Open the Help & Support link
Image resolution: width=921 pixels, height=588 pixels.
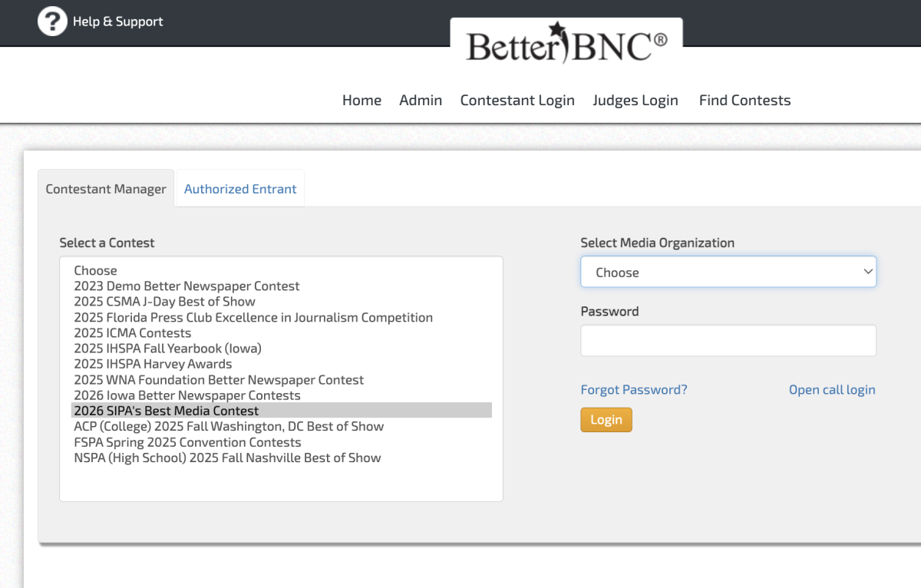click(x=118, y=21)
